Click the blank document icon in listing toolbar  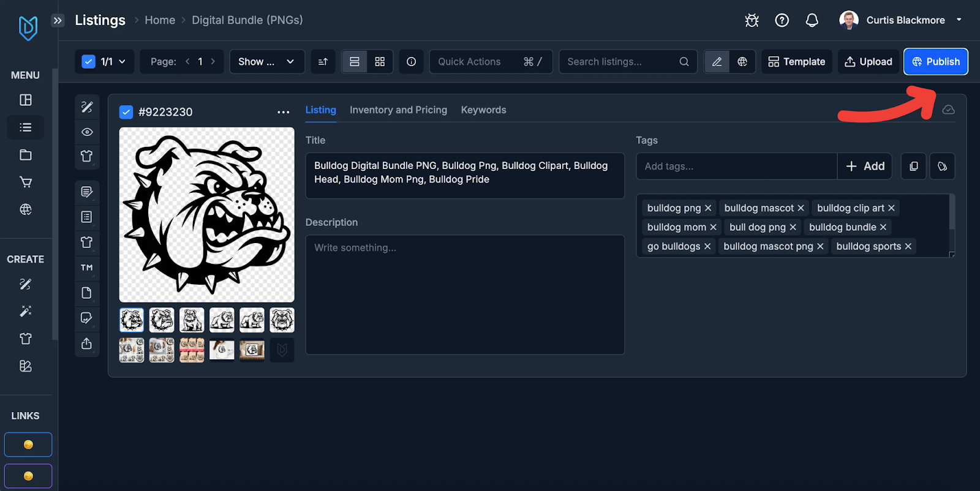point(87,293)
